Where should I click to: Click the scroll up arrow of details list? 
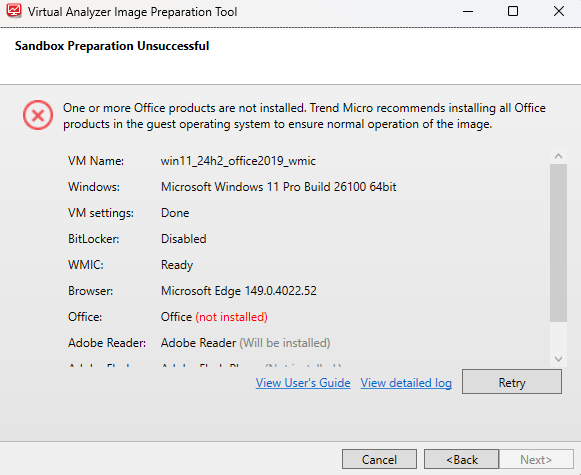pyautogui.click(x=558, y=156)
